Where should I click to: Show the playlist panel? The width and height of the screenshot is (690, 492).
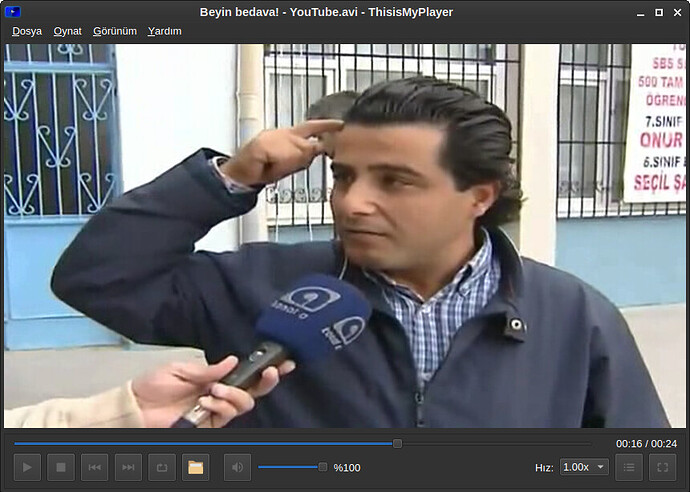click(x=629, y=467)
